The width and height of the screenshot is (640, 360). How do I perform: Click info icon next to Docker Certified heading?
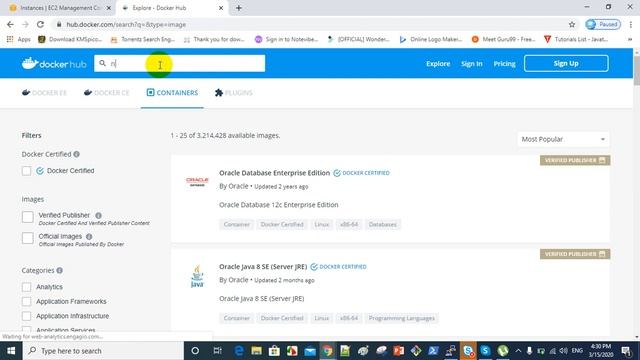76,154
